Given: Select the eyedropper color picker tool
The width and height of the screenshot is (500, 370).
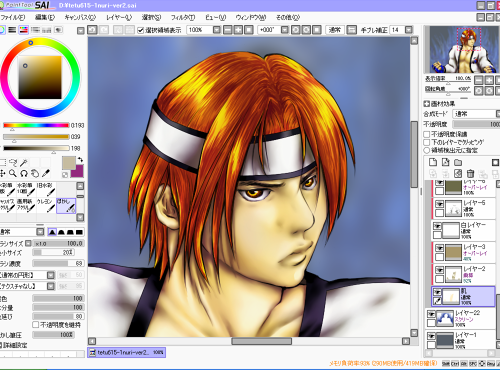Looking at the screenshot, I should point(46,173).
